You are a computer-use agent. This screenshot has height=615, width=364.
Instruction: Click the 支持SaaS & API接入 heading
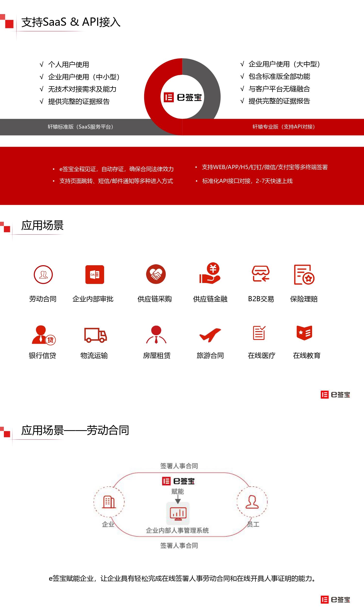(x=71, y=22)
